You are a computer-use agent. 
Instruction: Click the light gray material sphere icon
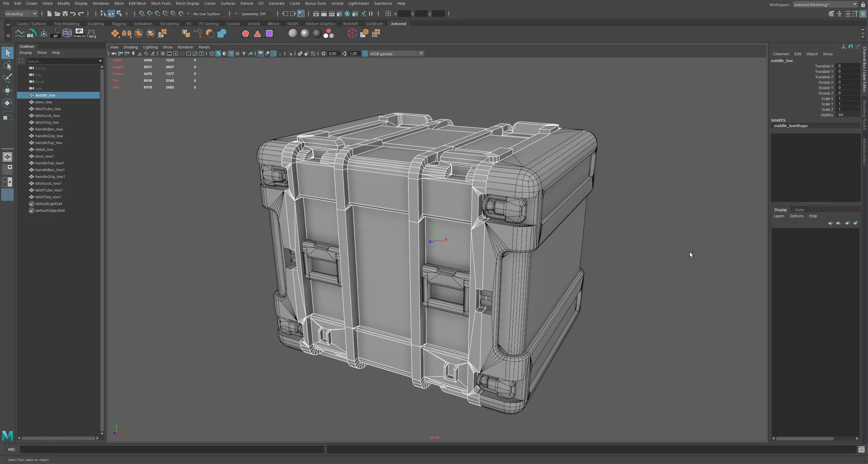tap(293, 33)
